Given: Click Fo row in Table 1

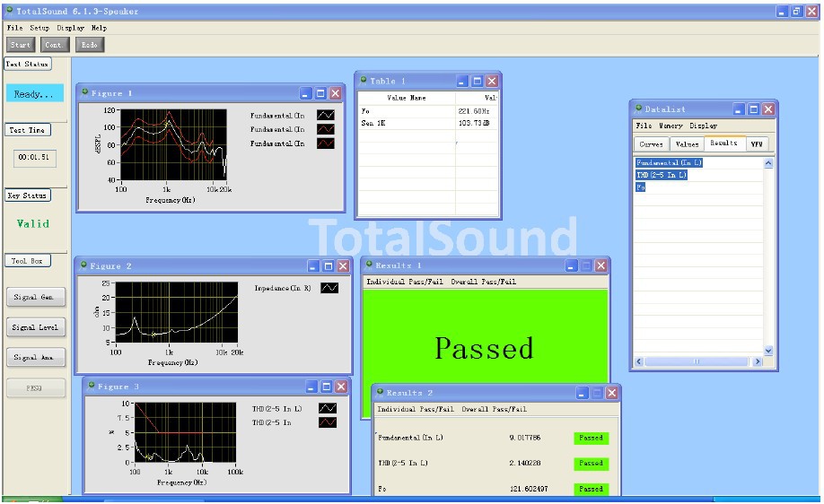Looking at the screenshot, I should [x=428, y=111].
